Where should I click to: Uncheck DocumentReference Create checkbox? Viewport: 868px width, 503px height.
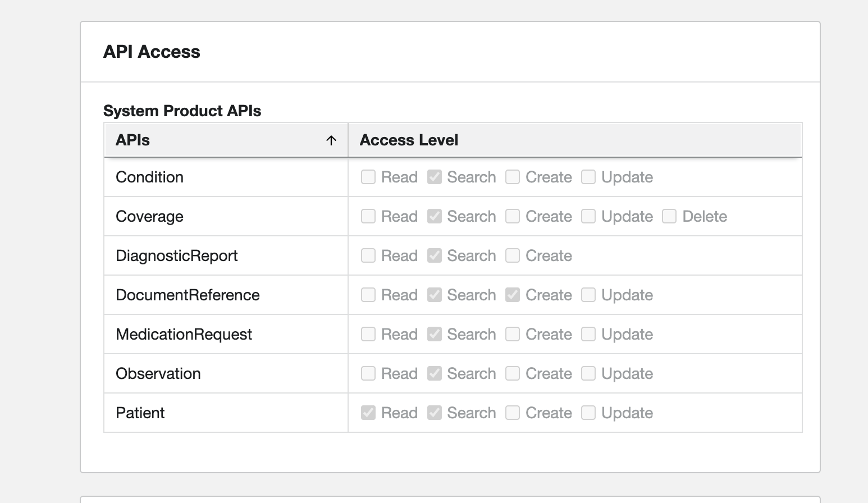513,295
